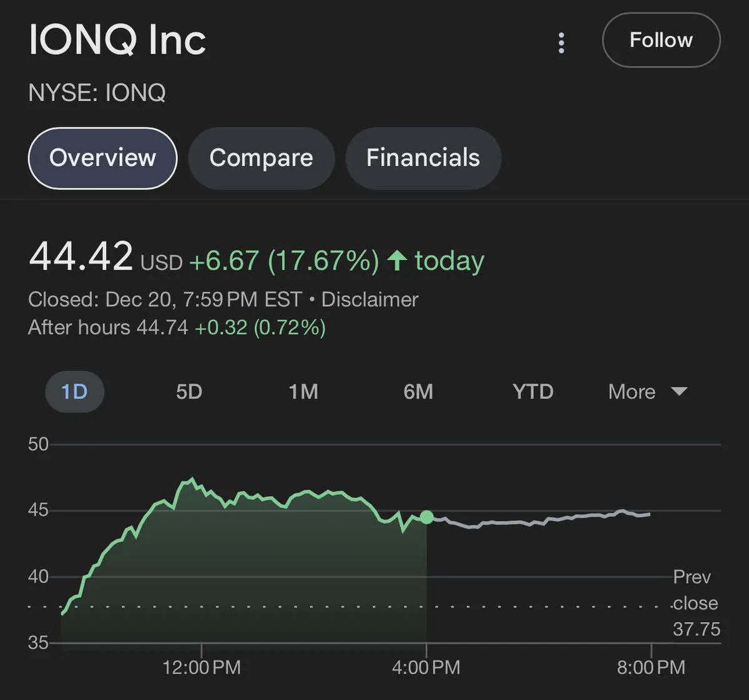749x700 pixels.
Task: Open the Financials tab
Action: point(423,158)
